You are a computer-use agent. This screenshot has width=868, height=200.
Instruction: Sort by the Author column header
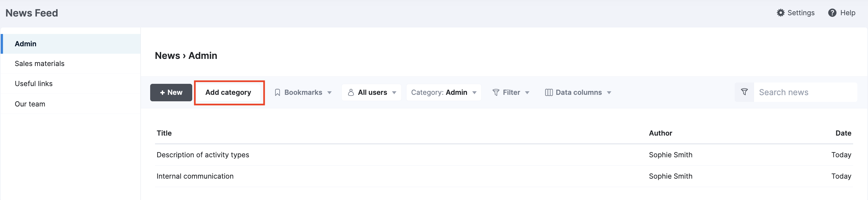[x=660, y=133]
